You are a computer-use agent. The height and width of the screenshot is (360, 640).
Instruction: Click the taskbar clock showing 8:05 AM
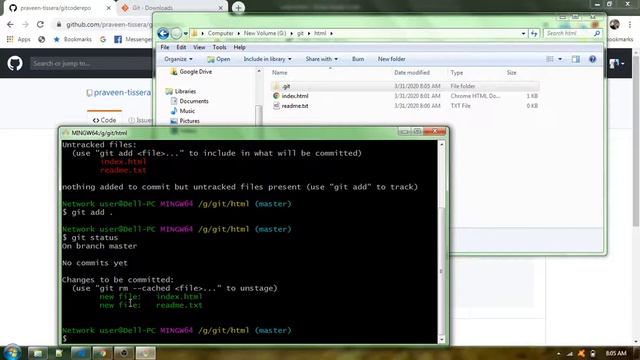pyautogui.click(x=616, y=353)
